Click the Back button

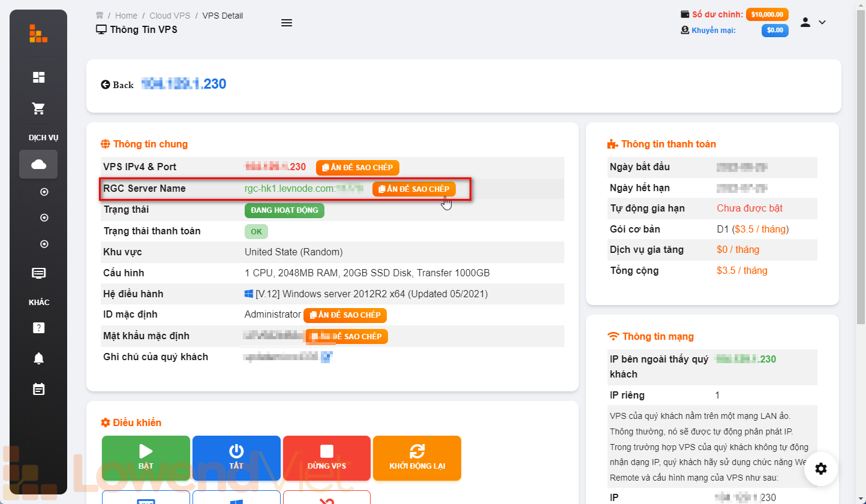[x=118, y=85]
